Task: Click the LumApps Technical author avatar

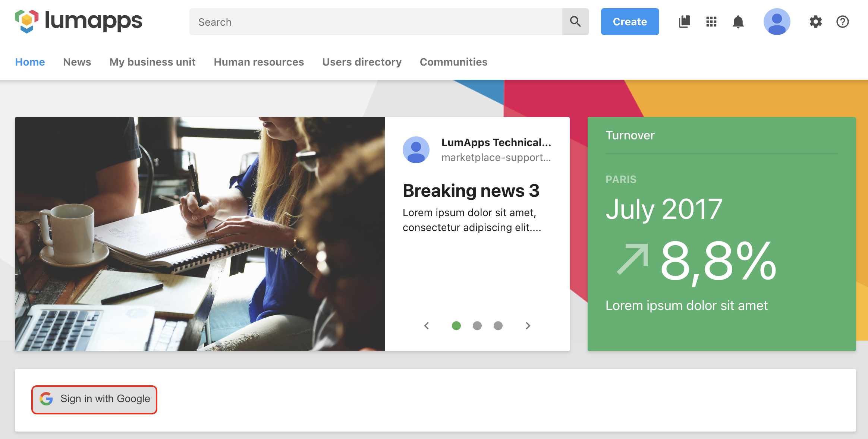Action: coord(416,150)
